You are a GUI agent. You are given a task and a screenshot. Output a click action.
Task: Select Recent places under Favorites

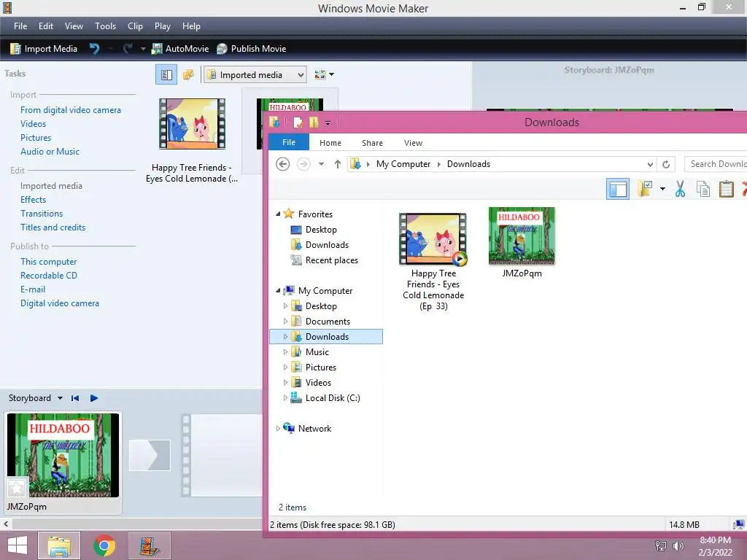point(332,260)
